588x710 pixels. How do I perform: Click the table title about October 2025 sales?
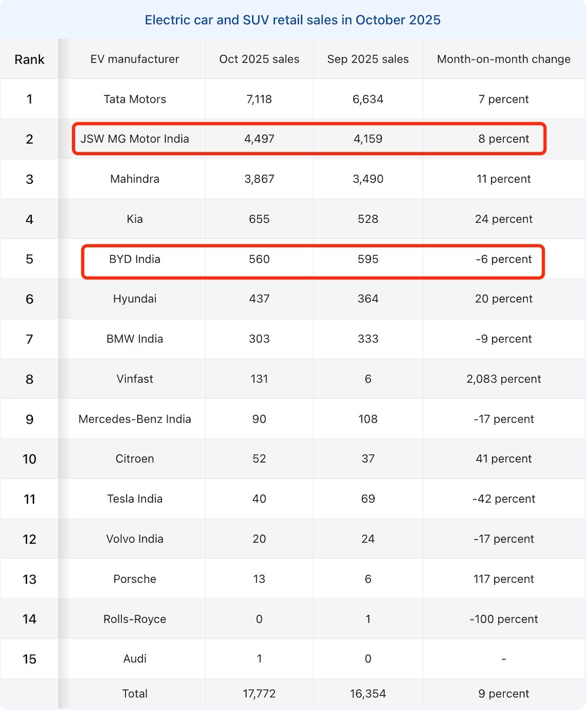click(292, 20)
